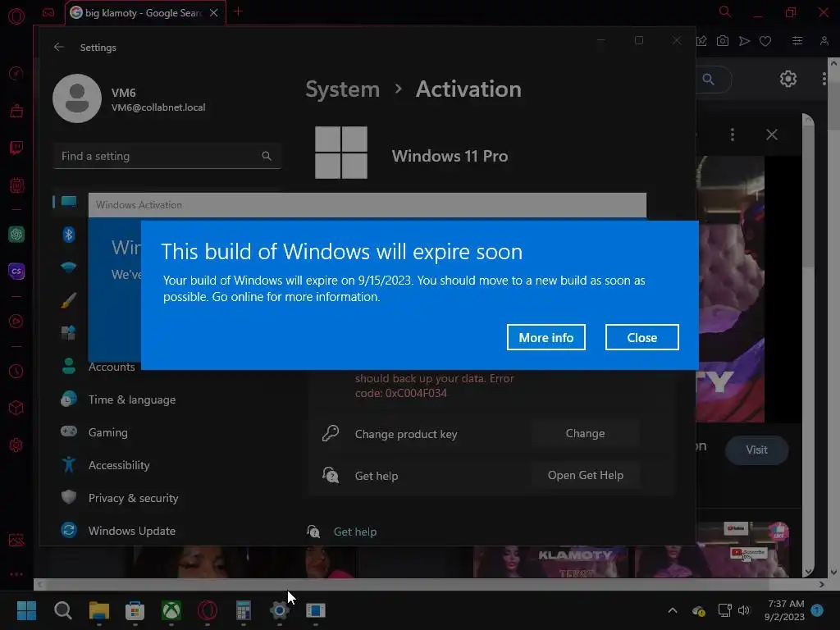Select Network wifi icon in sidebar
Viewport: 840px width, 630px height.
tap(69, 267)
